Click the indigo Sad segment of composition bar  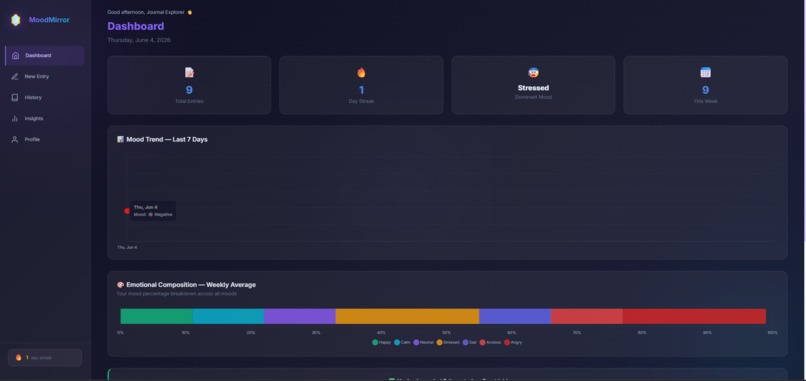tap(515, 316)
